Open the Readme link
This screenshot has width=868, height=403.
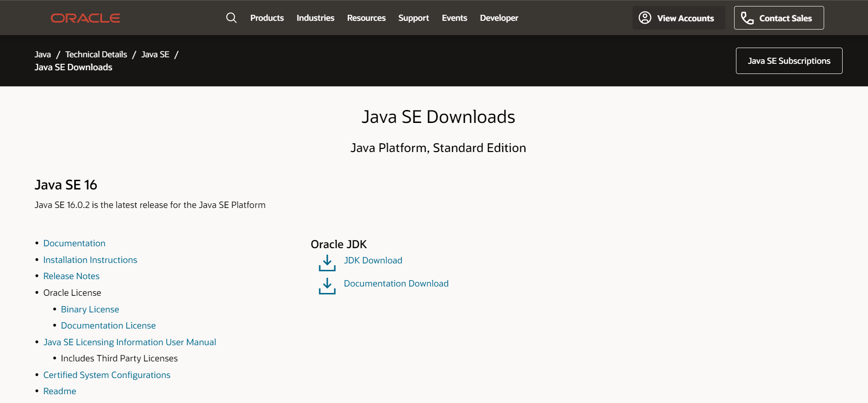(x=60, y=391)
